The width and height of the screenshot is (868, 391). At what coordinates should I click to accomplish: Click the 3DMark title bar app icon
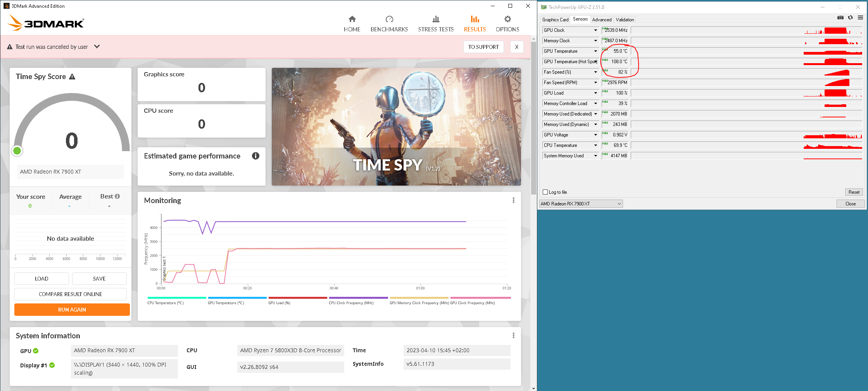7,6
